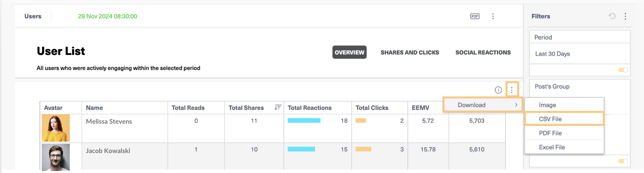
Task: Click Jacob Kowalski's avatar thumbnail
Action: click(x=56, y=157)
